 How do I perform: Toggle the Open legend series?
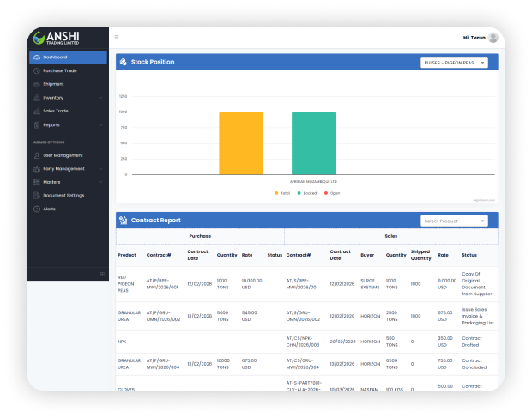pyautogui.click(x=332, y=193)
